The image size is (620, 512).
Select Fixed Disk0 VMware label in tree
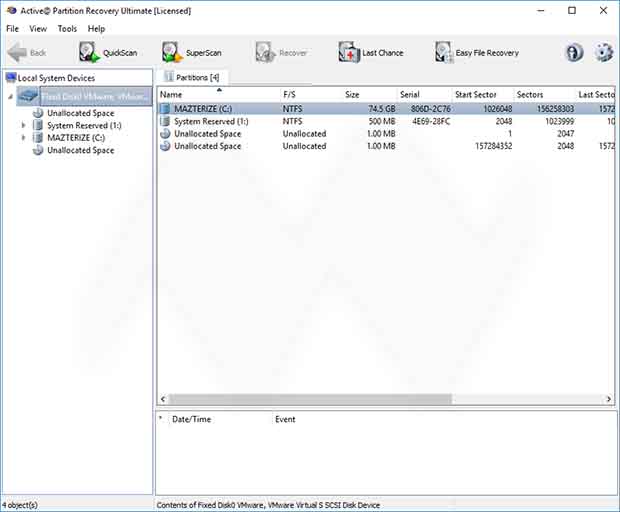(96, 96)
